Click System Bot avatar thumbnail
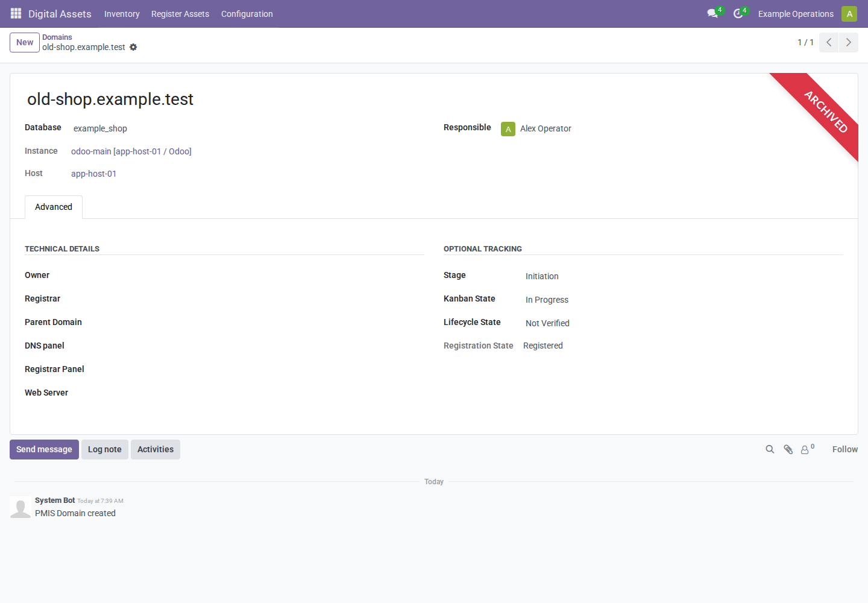This screenshot has width=868, height=603. (x=20, y=507)
